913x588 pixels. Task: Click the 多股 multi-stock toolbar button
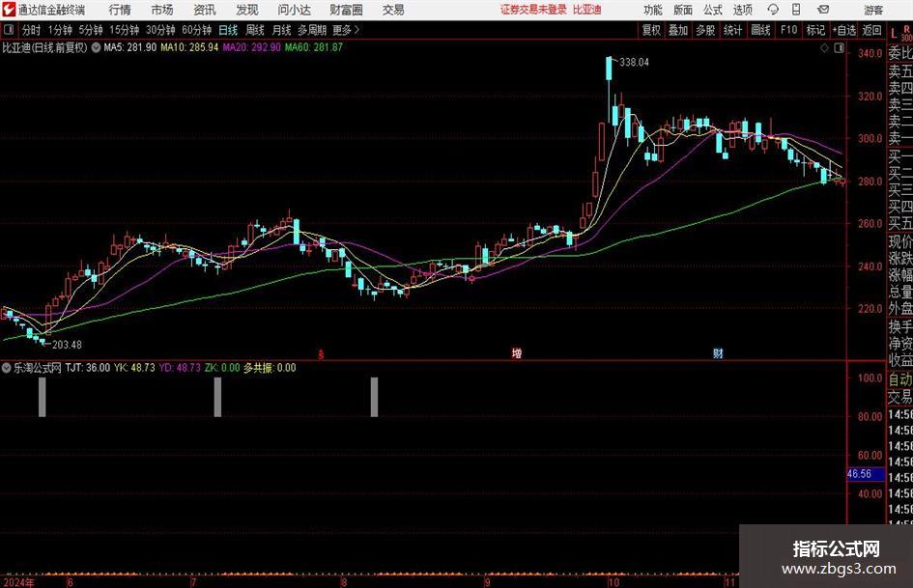(x=705, y=30)
